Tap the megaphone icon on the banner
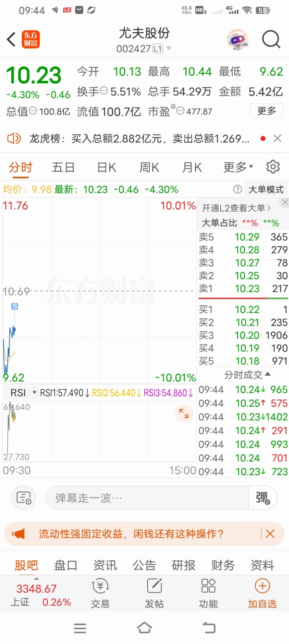The width and height of the screenshot is (289, 644). coord(18,534)
